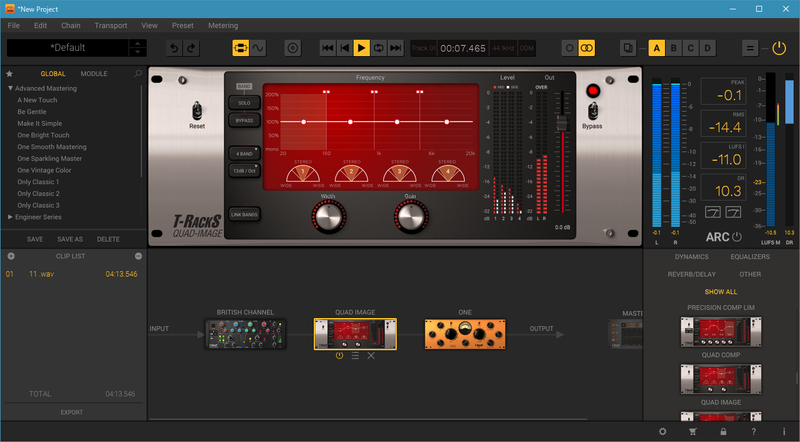The height and width of the screenshot is (442, 800).
Task: Open the *Default preset selector
Action: [67, 48]
